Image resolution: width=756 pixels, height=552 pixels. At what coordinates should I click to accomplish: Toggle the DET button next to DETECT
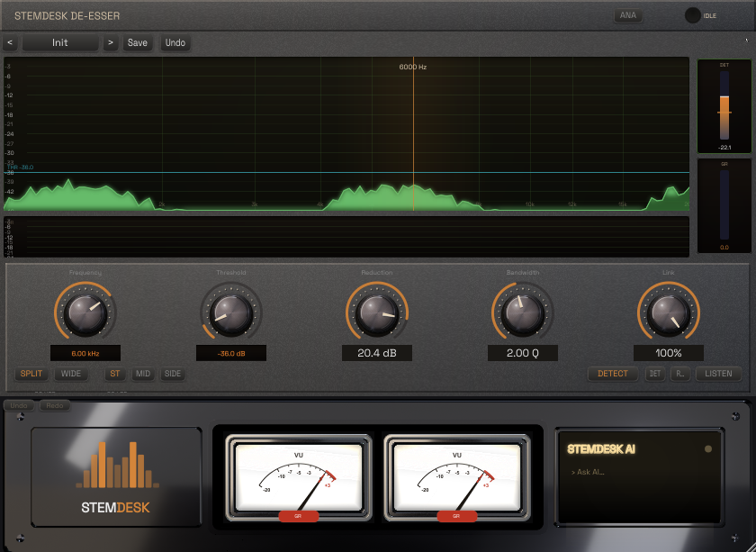tap(655, 374)
